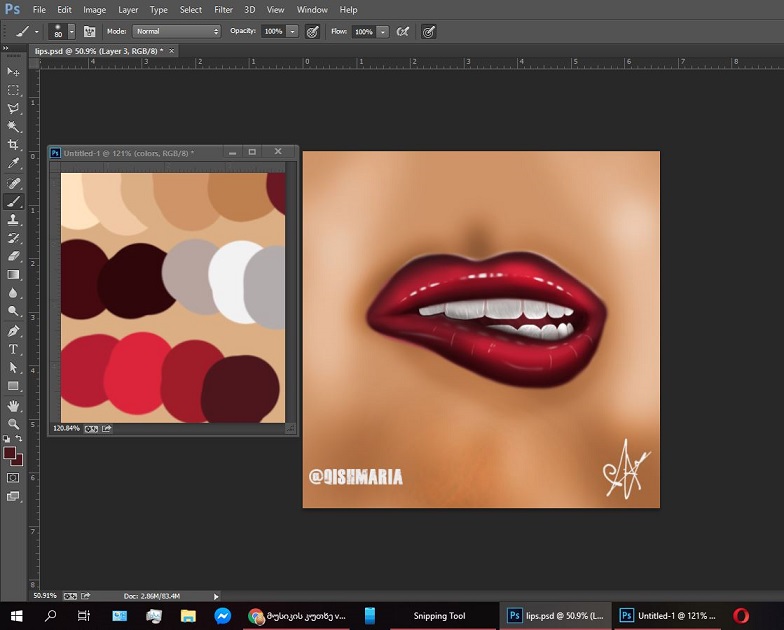
Task: Toggle the Brush panel
Action: (x=90, y=32)
